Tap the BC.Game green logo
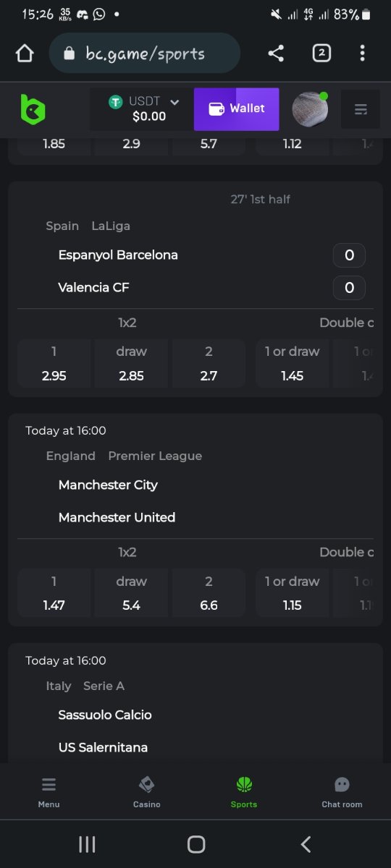 click(33, 109)
